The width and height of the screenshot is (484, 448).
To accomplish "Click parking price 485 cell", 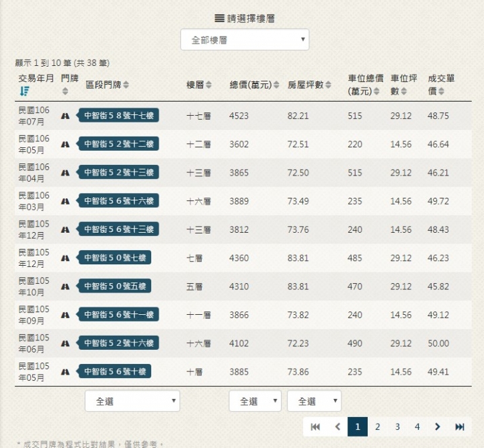I will pos(355,258).
